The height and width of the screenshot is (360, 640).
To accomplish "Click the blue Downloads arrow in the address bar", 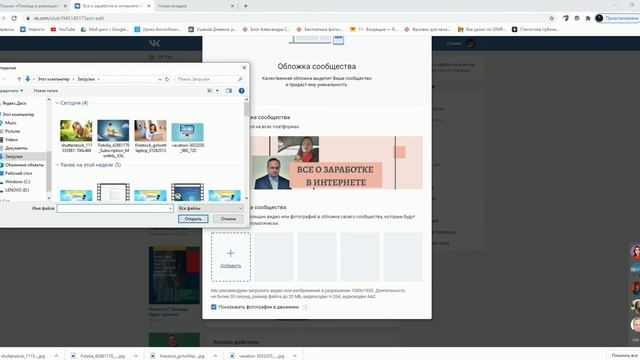I will coord(28,79).
